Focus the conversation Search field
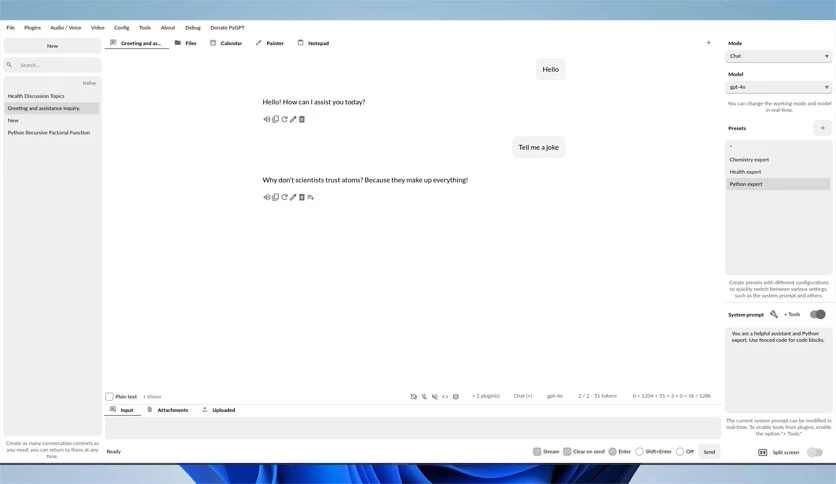This screenshot has width=836, height=484. 52,65
